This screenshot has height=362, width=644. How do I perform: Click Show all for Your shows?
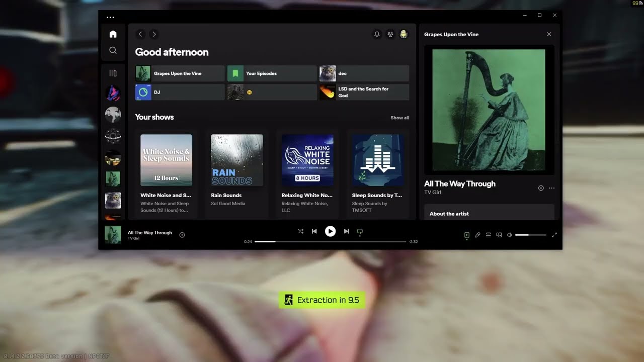pyautogui.click(x=400, y=118)
